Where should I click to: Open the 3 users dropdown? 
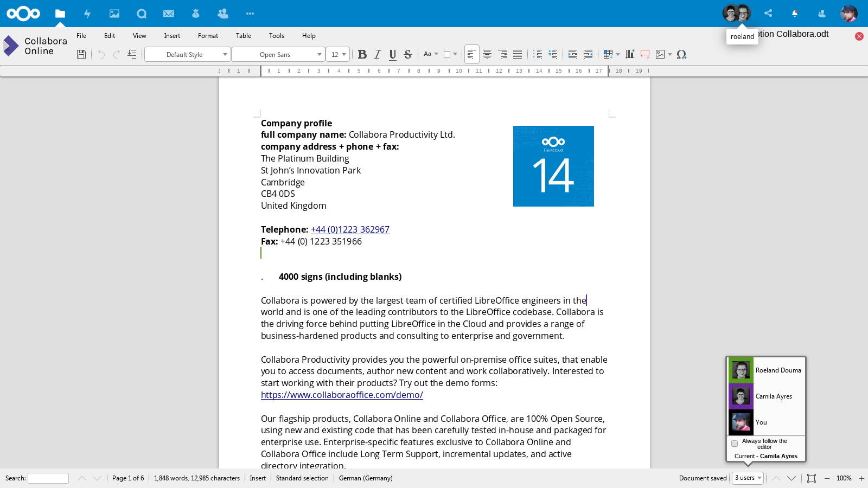pyautogui.click(x=748, y=478)
